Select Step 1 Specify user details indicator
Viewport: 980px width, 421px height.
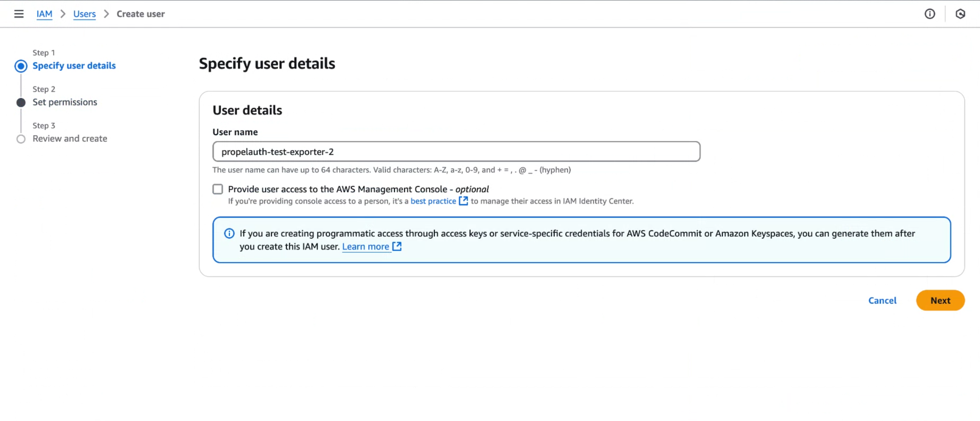(x=21, y=66)
